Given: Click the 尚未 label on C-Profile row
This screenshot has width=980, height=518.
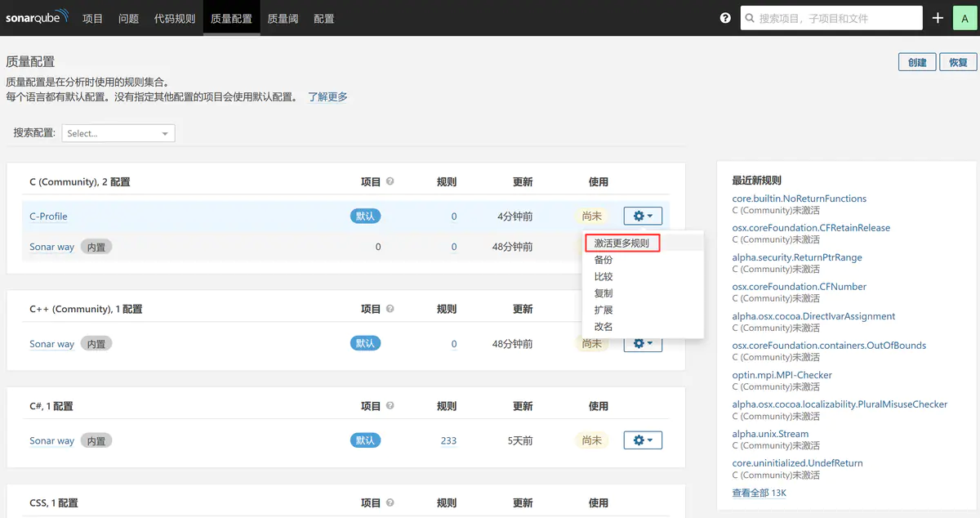Looking at the screenshot, I should pyautogui.click(x=591, y=217).
